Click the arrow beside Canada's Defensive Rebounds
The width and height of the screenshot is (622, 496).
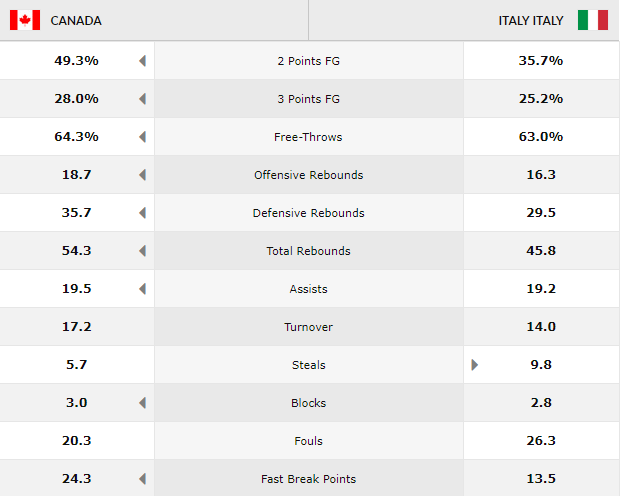click(x=143, y=213)
